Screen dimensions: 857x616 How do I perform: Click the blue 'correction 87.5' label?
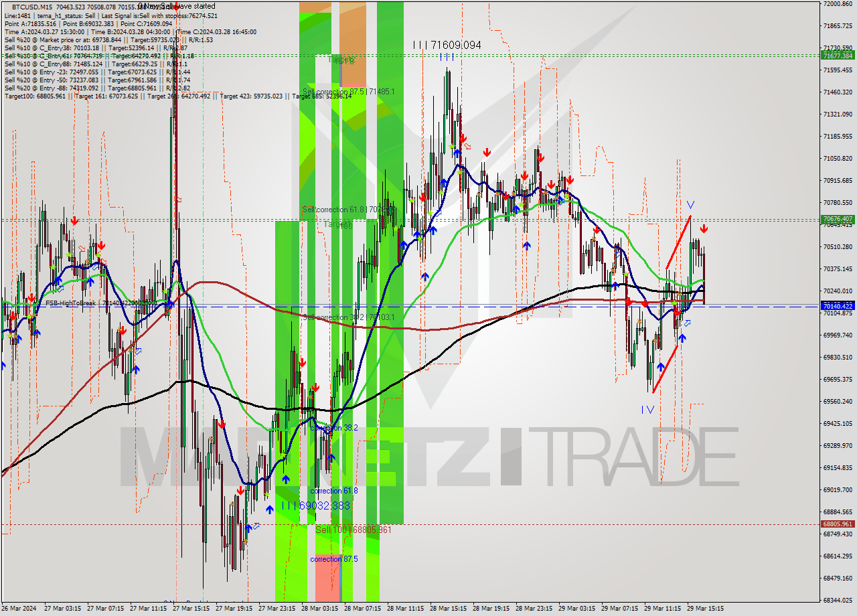click(x=334, y=559)
